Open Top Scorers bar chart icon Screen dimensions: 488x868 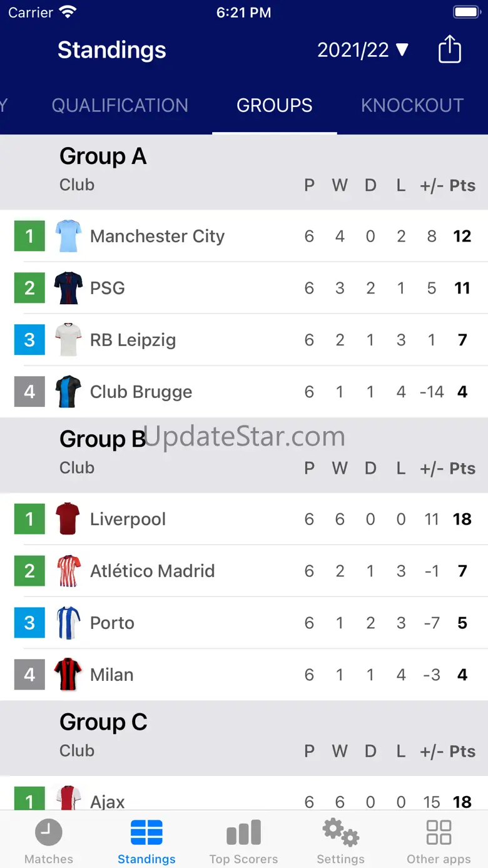(243, 834)
